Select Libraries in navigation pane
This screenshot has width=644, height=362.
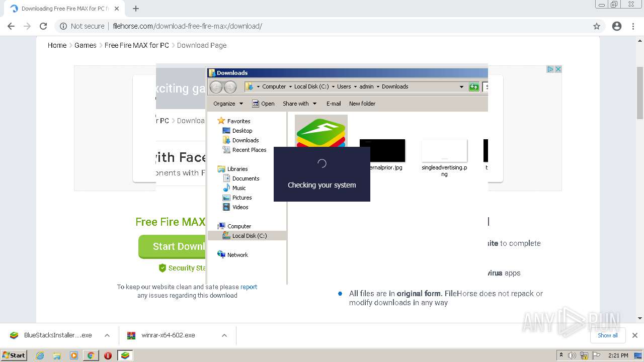click(237, 169)
